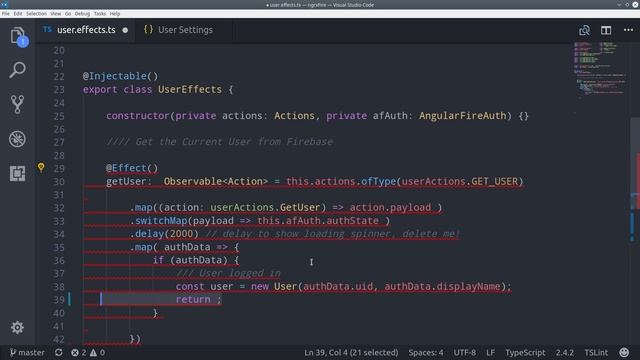Open the Edit menu

(18, 13)
